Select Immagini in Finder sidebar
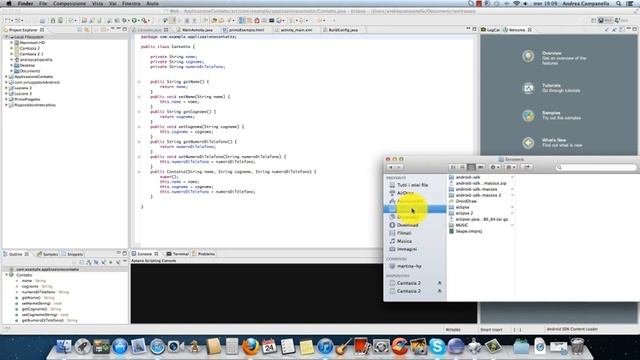Image resolution: width=640 pixels, height=360 pixels. [407, 249]
